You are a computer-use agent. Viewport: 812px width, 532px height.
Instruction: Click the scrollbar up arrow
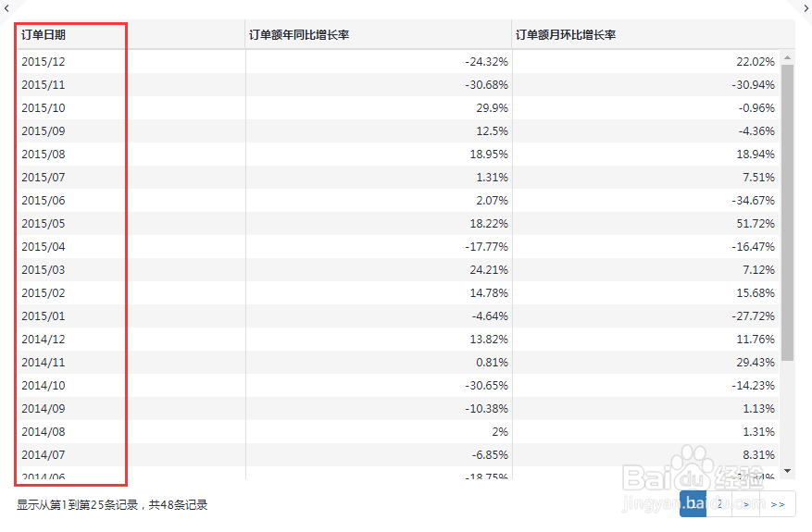pyautogui.click(x=788, y=57)
